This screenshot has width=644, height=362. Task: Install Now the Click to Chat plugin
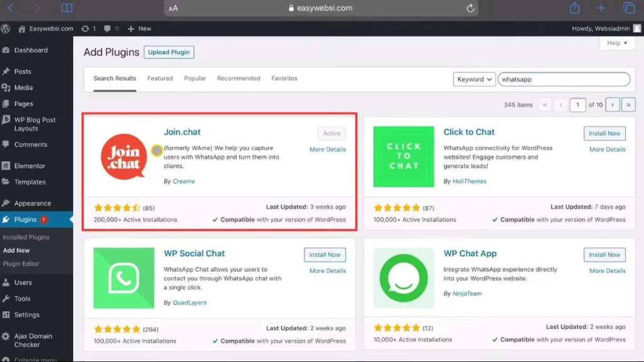[604, 133]
